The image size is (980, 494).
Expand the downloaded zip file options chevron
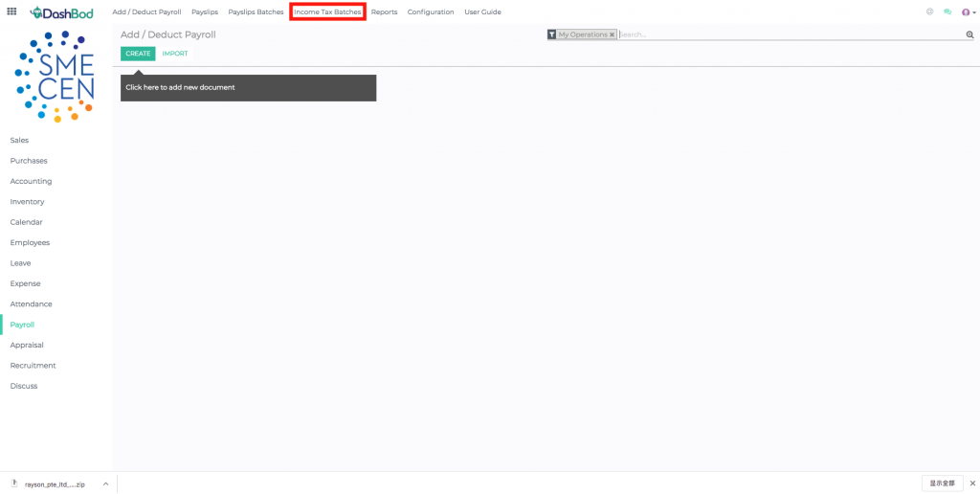click(x=105, y=483)
